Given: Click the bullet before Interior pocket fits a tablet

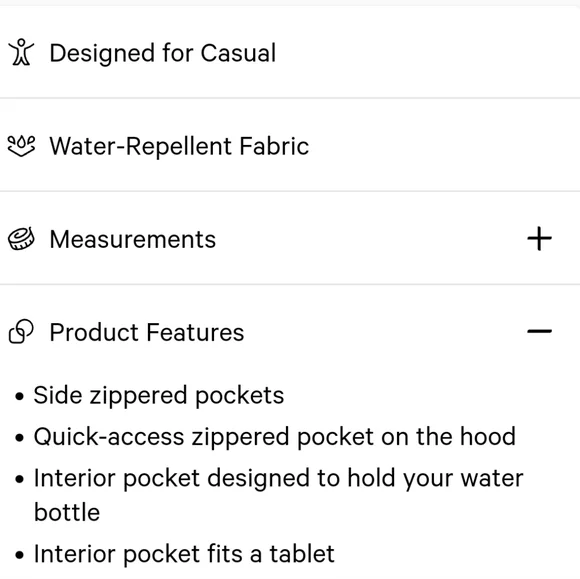Looking at the screenshot, I should pyautogui.click(x=20, y=555).
